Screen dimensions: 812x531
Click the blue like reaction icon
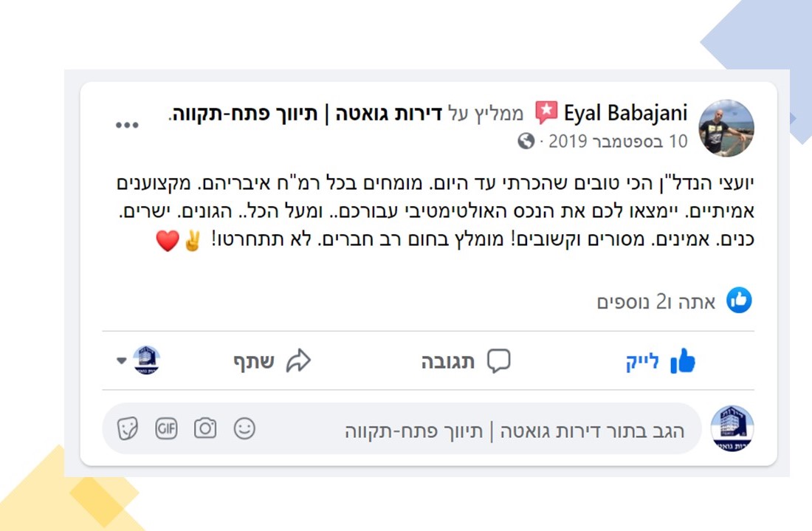pyautogui.click(x=739, y=301)
